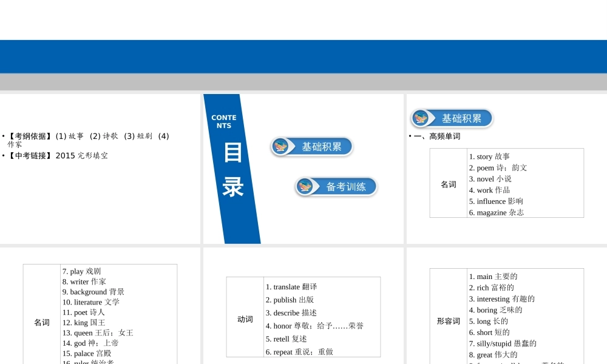Select row 2. publish 出版
This screenshot has width=607, height=364.
coord(290,300)
